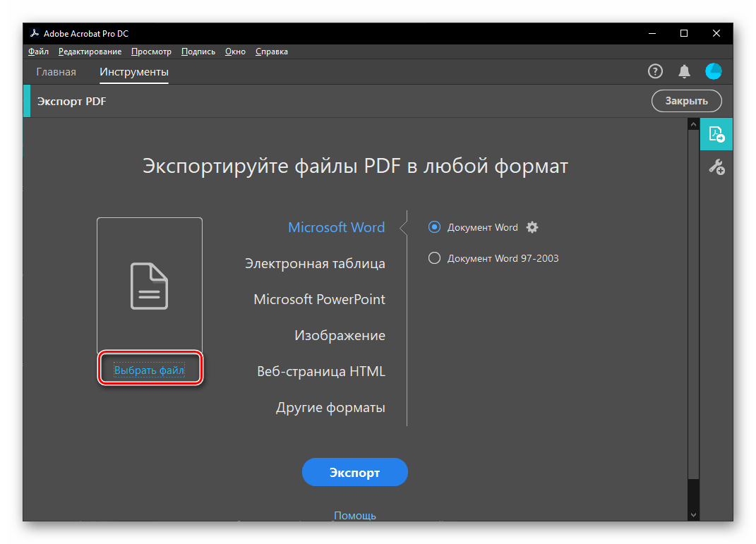Choose Другие форматы export option

point(330,408)
